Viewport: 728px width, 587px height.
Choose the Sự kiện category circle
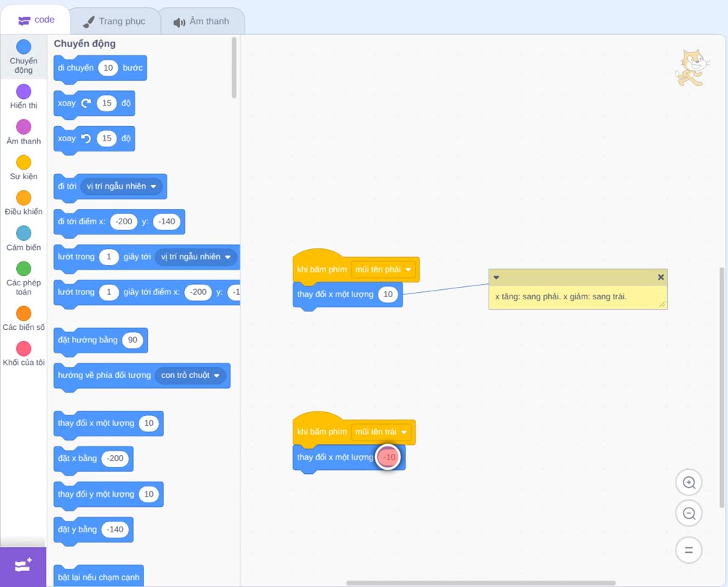point(24,162)
